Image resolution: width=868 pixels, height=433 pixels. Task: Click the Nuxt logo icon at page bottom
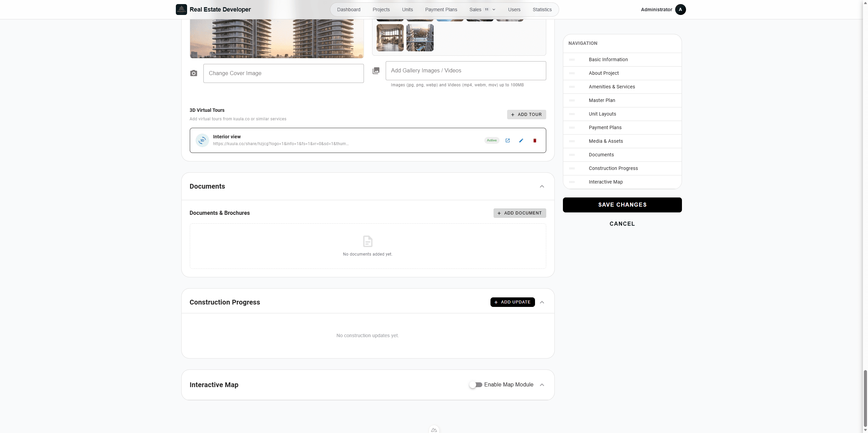434,430
